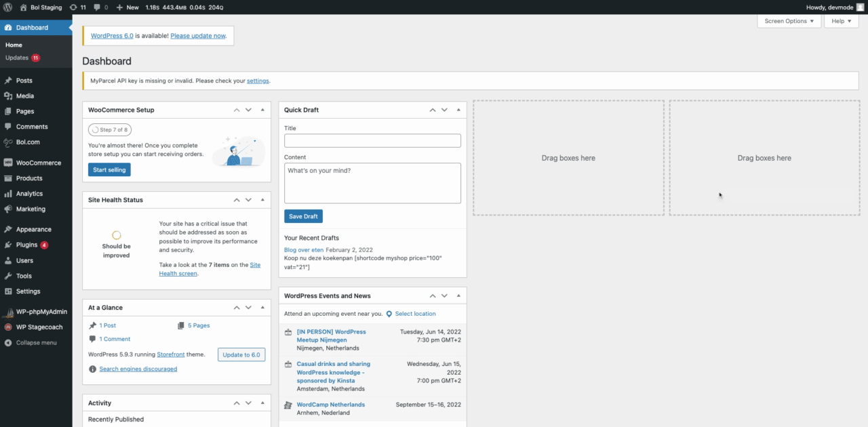Click the Save Draft button
The height and width of the screenshot is (427, 868).
(303, 216)
